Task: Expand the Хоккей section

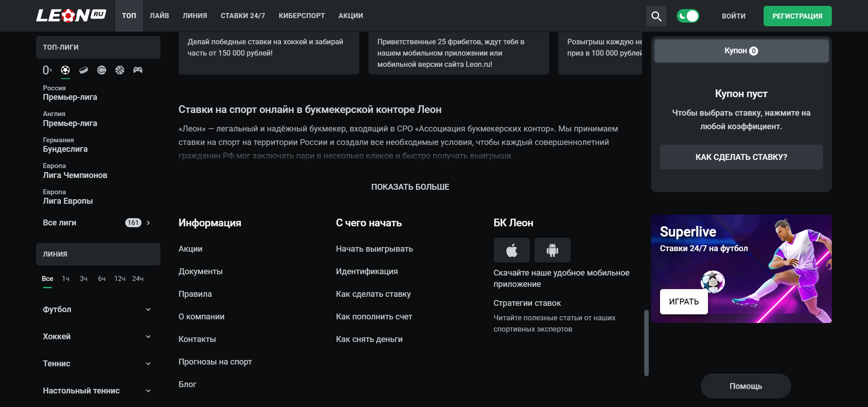Action: coord(98,337)
